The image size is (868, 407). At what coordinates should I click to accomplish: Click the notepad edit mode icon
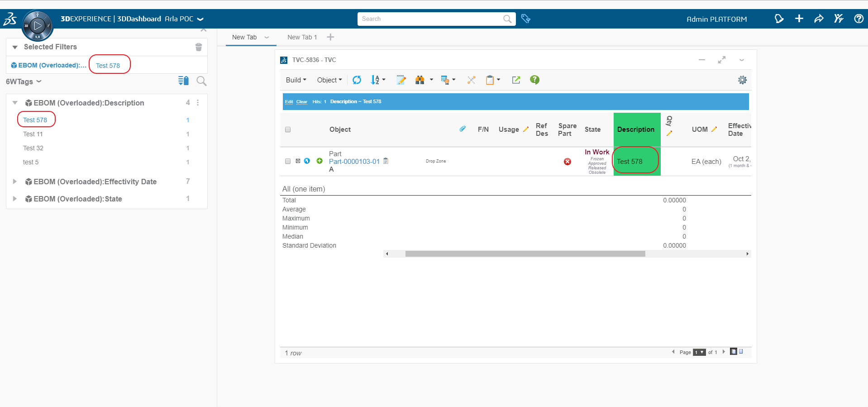click(401, 80)
